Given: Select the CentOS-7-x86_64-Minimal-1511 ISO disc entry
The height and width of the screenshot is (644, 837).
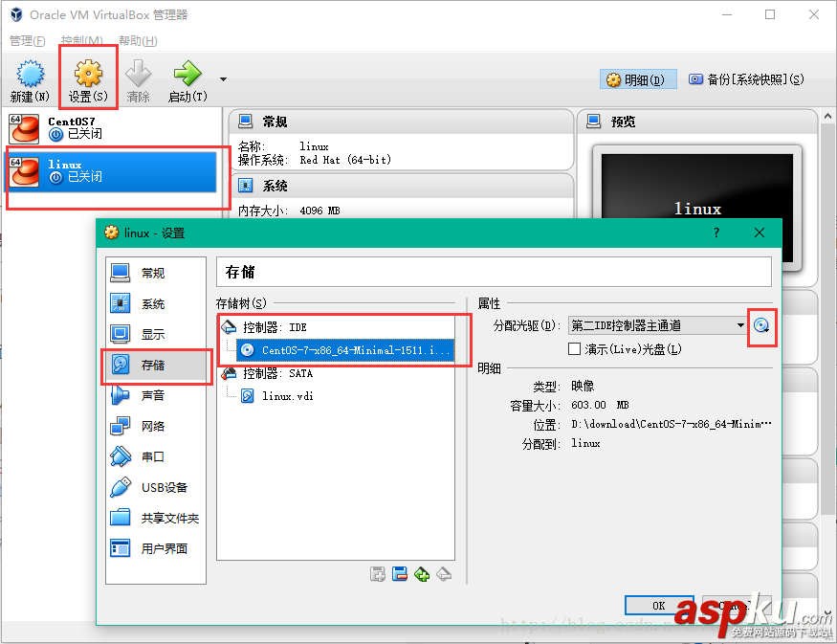Looking at the screenshot, I should click(344, 350).
